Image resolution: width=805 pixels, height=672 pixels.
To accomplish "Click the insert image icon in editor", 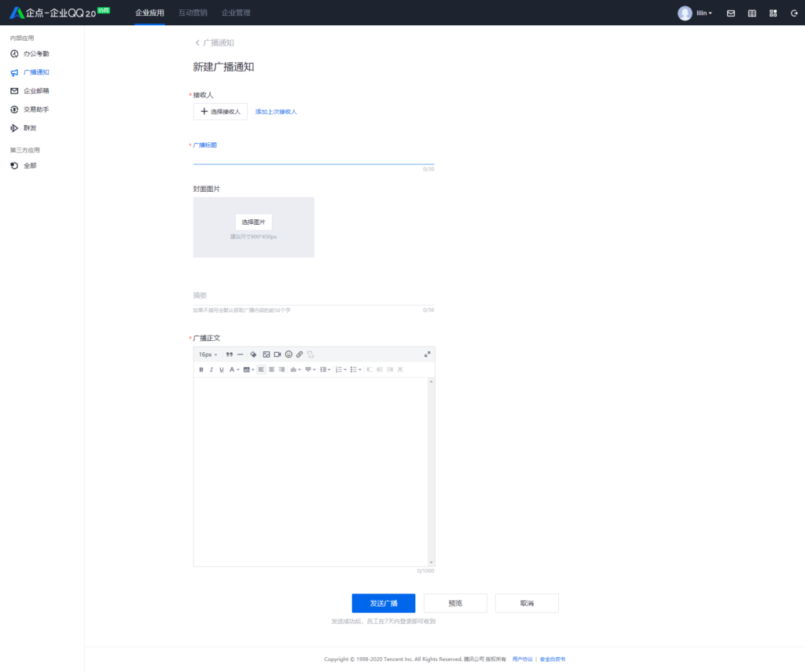I will [x=266, y=354].
